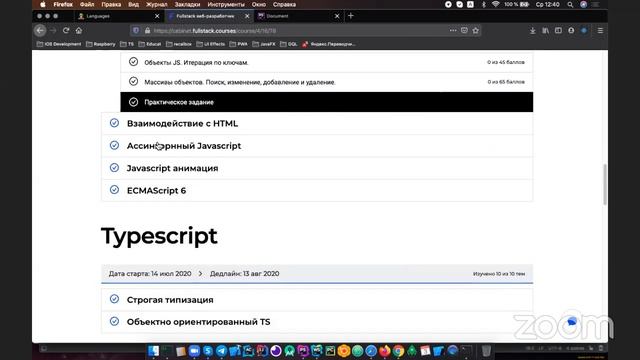Image resolution: width=640 pixels, height=360 pixels.
Task: Open the Apple menu
Action: 42,4
